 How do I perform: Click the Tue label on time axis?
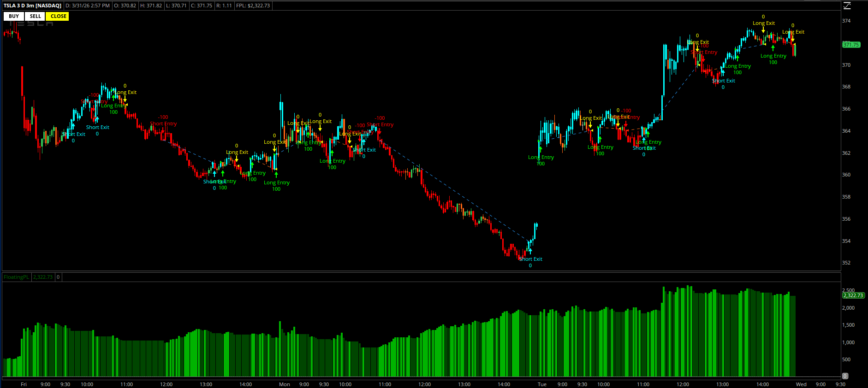pos(542,384)
